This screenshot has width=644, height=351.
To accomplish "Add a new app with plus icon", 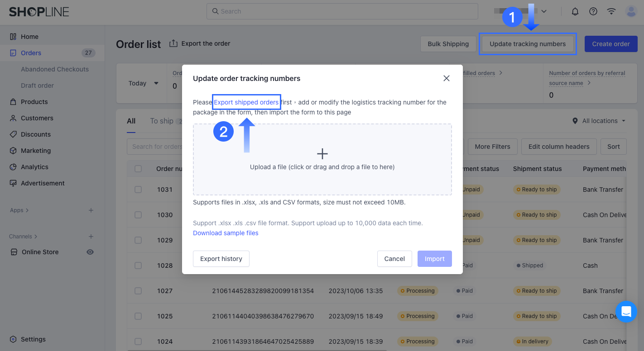I will [x=91, y=210].
